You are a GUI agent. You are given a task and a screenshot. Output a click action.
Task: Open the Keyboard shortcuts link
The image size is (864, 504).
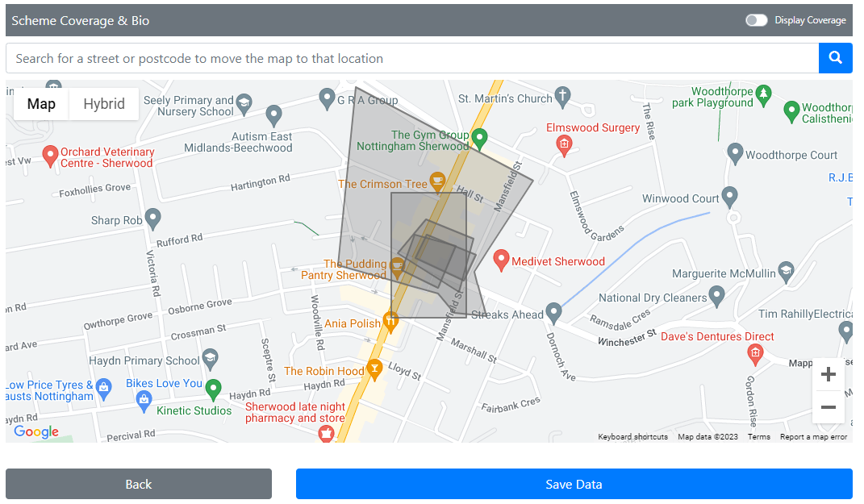click(632, 437)
